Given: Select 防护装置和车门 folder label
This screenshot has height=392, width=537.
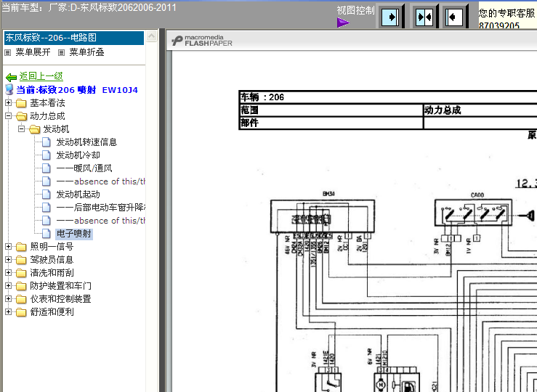Looking at the screenshot, I should click(60, 285).
